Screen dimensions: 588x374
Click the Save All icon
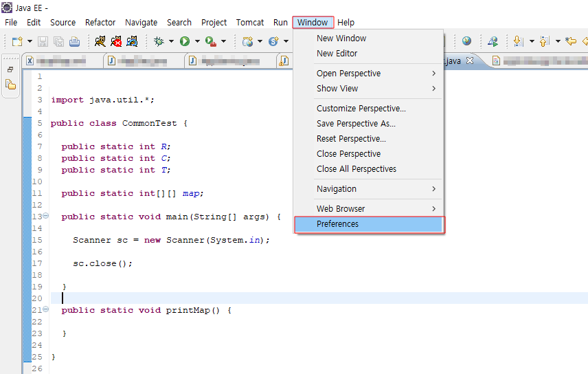(58, 41)
